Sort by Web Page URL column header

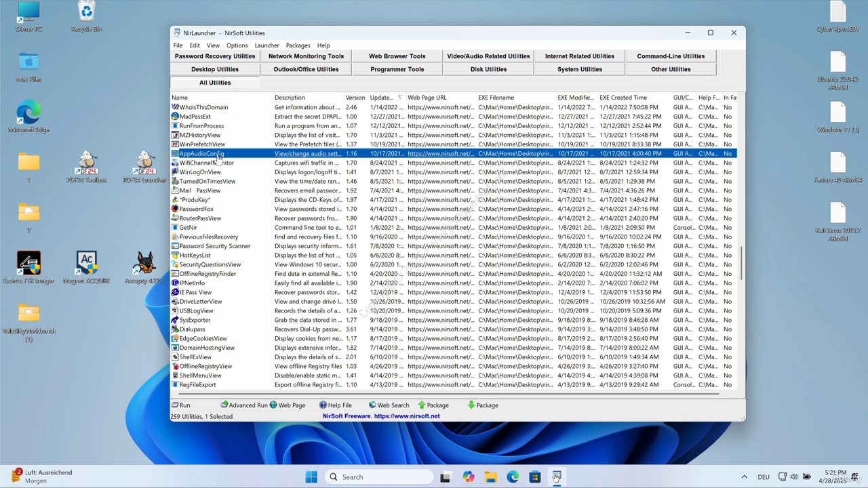(441, 98)
